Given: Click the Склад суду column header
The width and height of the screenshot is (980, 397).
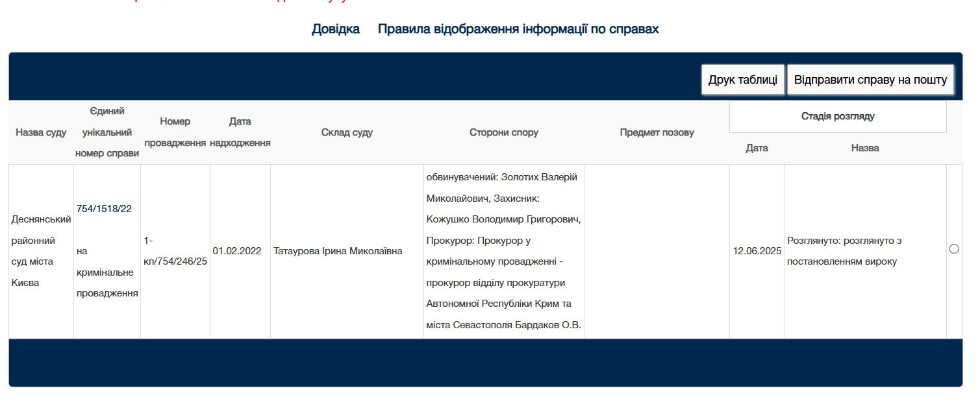Looking at the screenshot, I should point(347,132).
